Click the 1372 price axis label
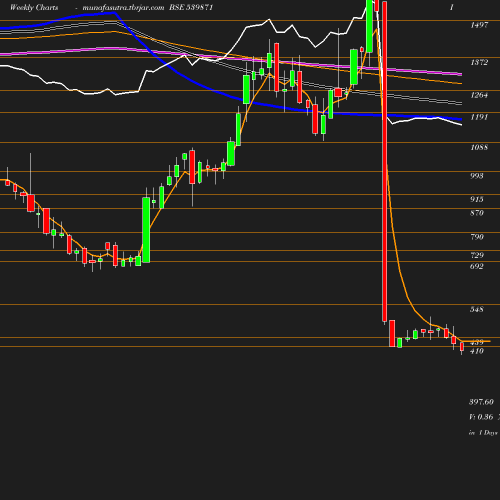Viewport: 500px width, 500px height. click(479, 62)
